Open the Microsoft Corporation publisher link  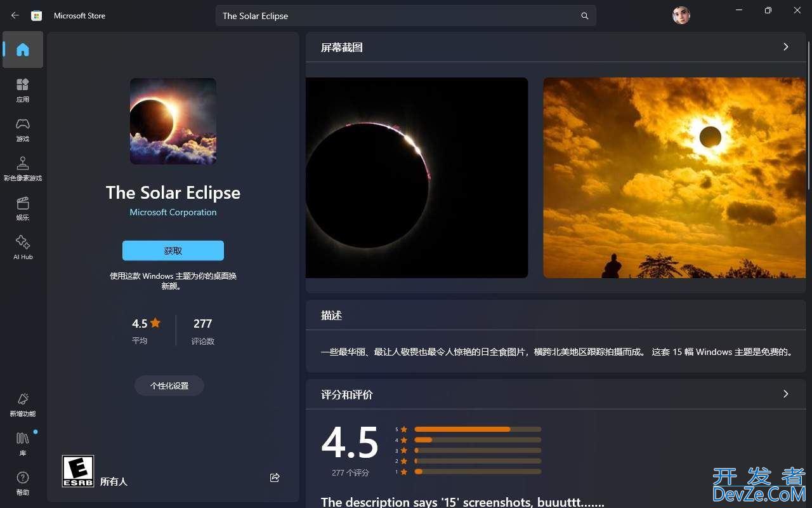pyautogui.click(x=173, y=212)
